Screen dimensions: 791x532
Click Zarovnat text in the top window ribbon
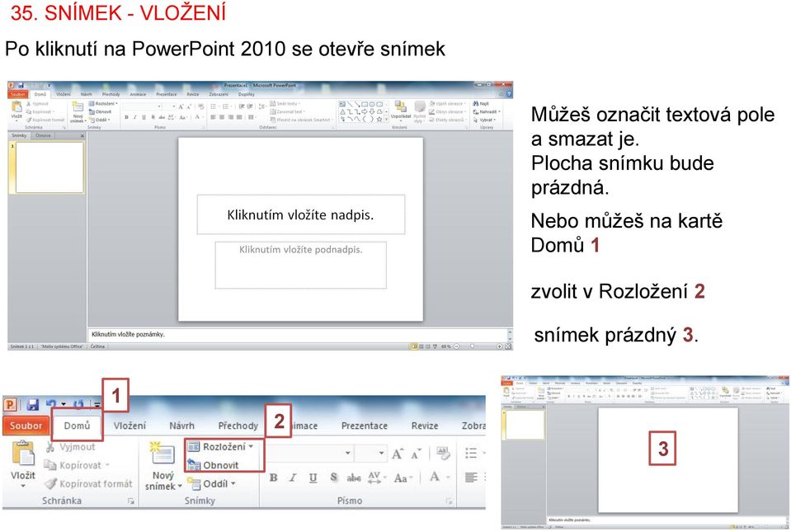286,111
